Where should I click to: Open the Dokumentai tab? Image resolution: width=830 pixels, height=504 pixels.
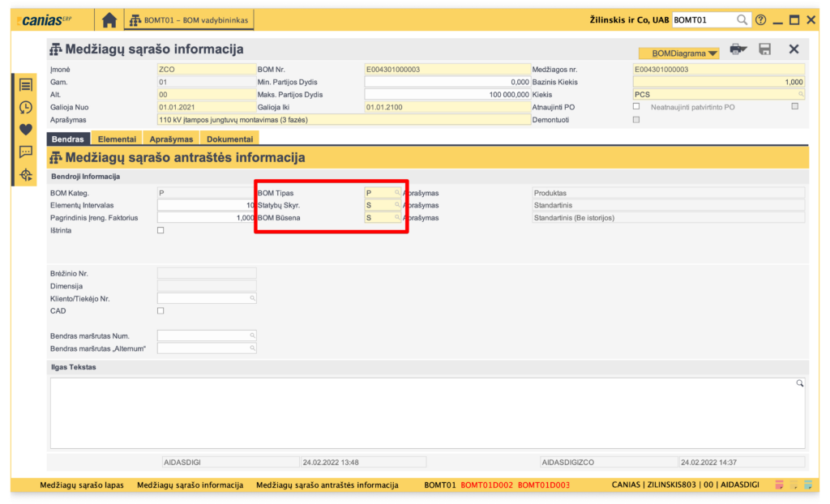pyautogui.click(x=229, y=139)
